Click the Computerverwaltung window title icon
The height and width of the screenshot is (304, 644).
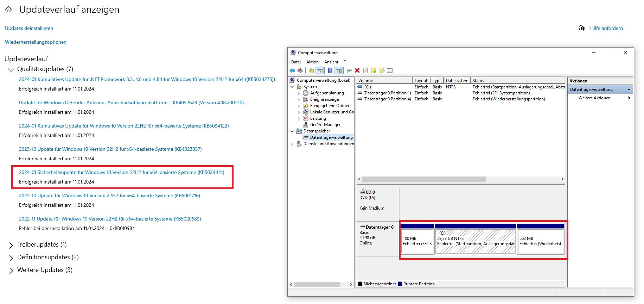tap(293, 53)
